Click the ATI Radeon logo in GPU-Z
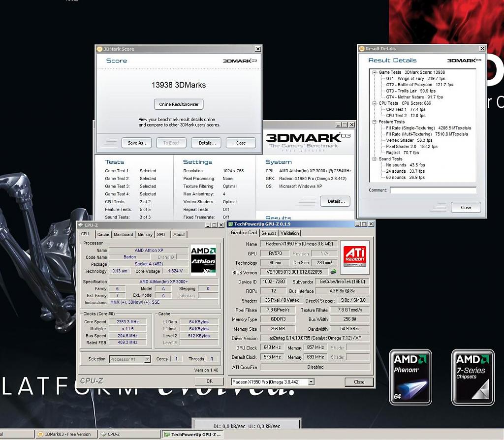504x440 pixels. tap(355, 256)
